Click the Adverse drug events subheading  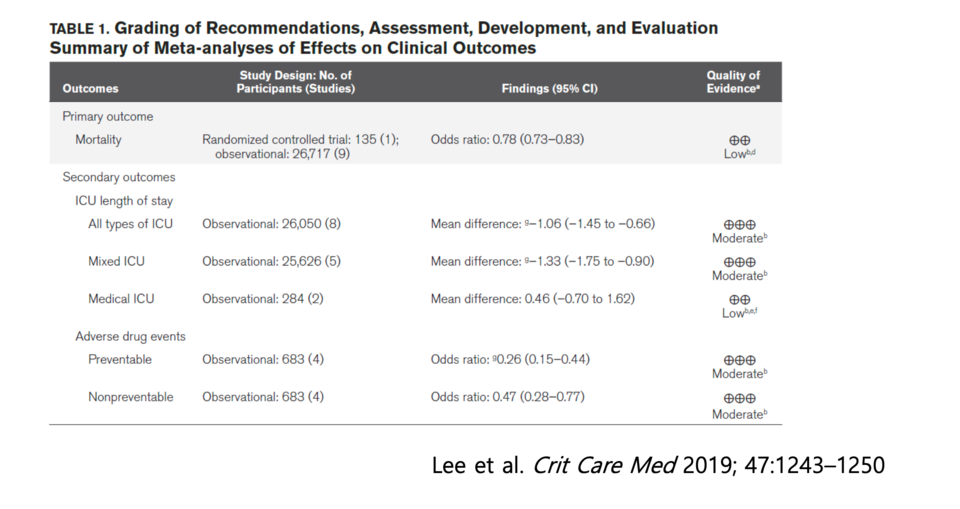[130, 337]
